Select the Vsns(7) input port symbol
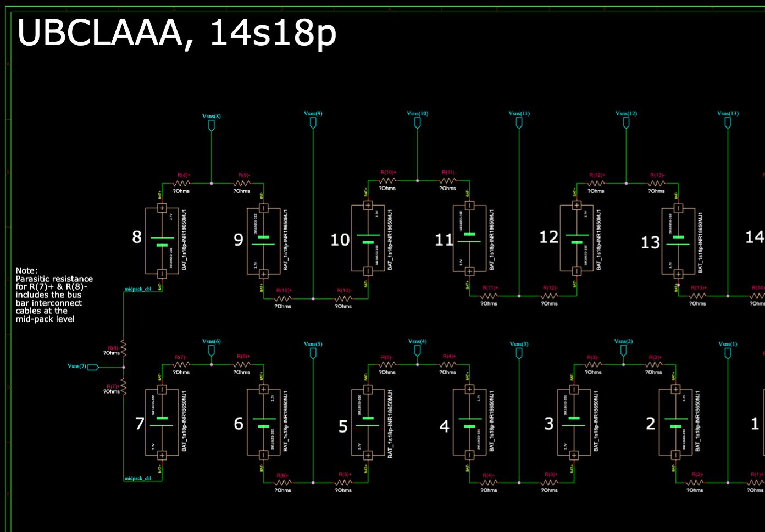765x532 pixels. click(x=93, y=367)
